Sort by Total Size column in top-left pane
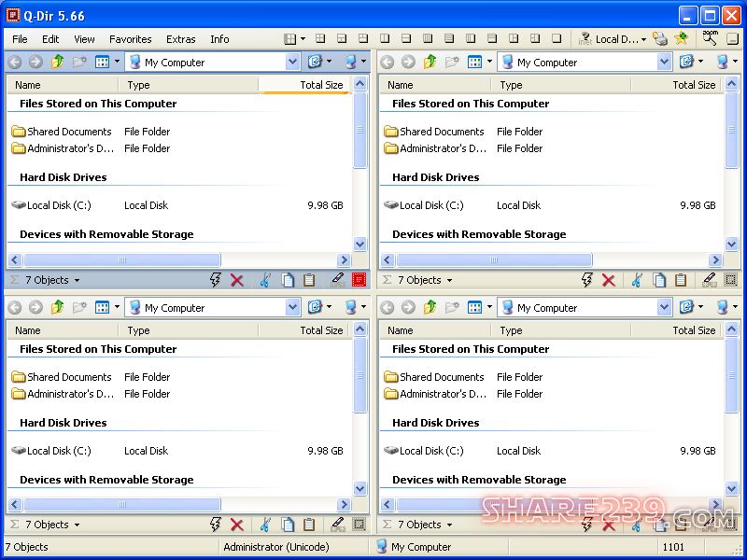747x560 pixels. [x=303, y=85]
